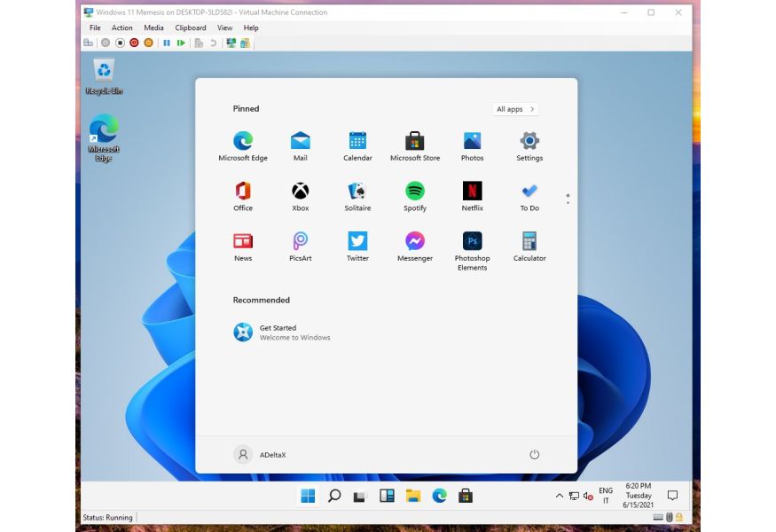Open Microsoft Store from the taskbar
The height and width of the screenshot is (532, 776).
(x=466, y=496)
